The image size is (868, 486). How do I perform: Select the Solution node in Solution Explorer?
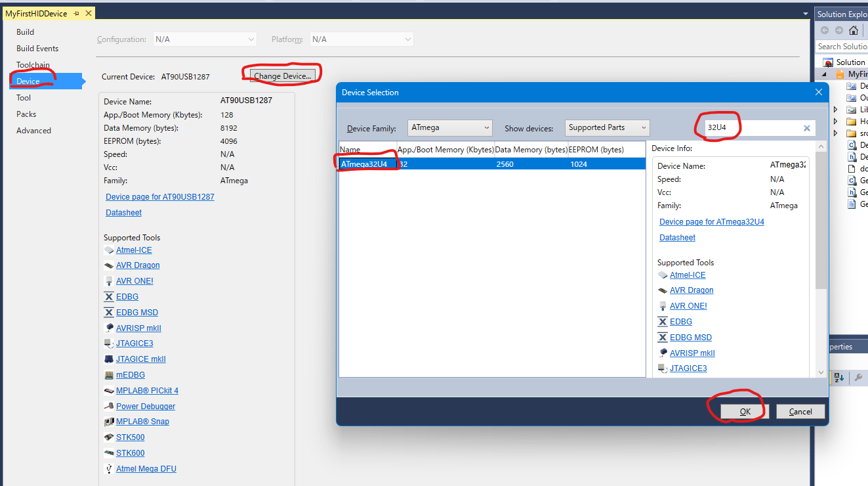pyautogui.click(x=844, y=62)
